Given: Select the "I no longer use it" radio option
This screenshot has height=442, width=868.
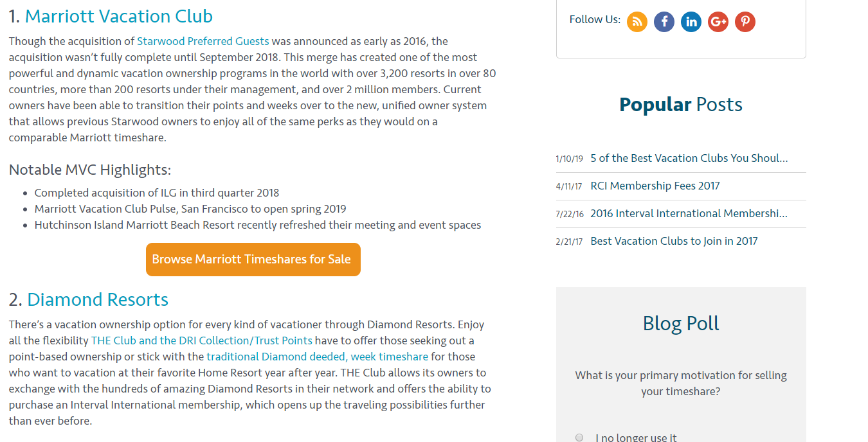Looking at the screenshot, I should coord(579,438).
